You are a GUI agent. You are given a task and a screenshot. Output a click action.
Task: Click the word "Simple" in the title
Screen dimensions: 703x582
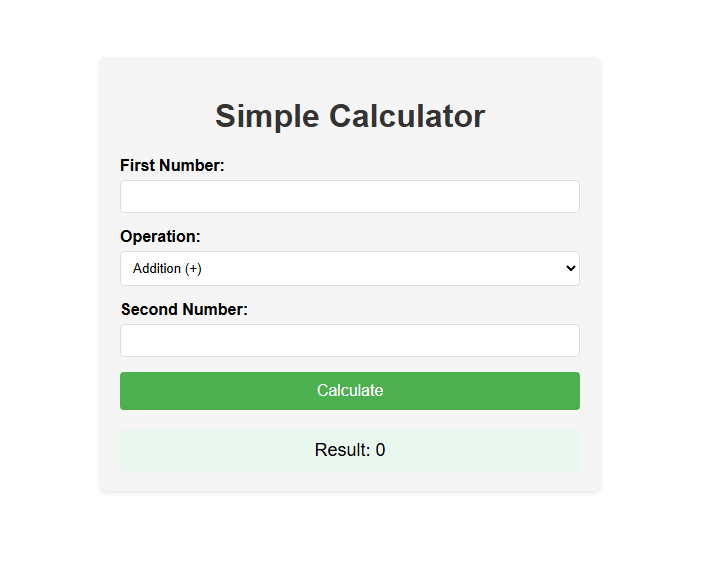[267, 116]
